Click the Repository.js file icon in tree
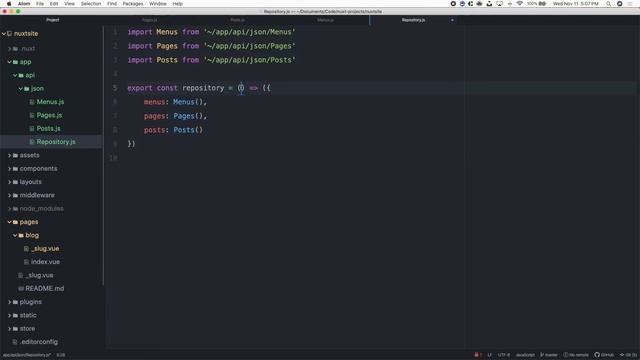The width and height of the screenshot is (640, 360). coord(32,142)
